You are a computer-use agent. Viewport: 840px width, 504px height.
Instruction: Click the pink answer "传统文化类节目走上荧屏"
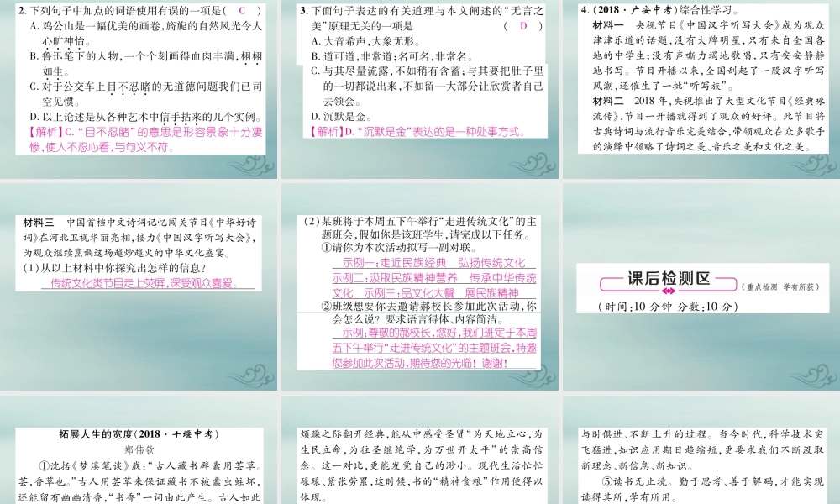(x=144, y=283)
